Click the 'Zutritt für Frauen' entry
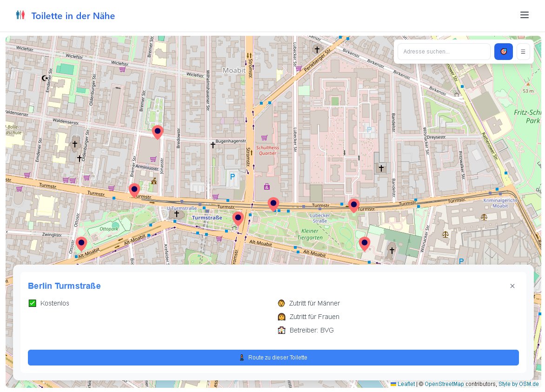545x392 pixels. [x=309, y=317]
